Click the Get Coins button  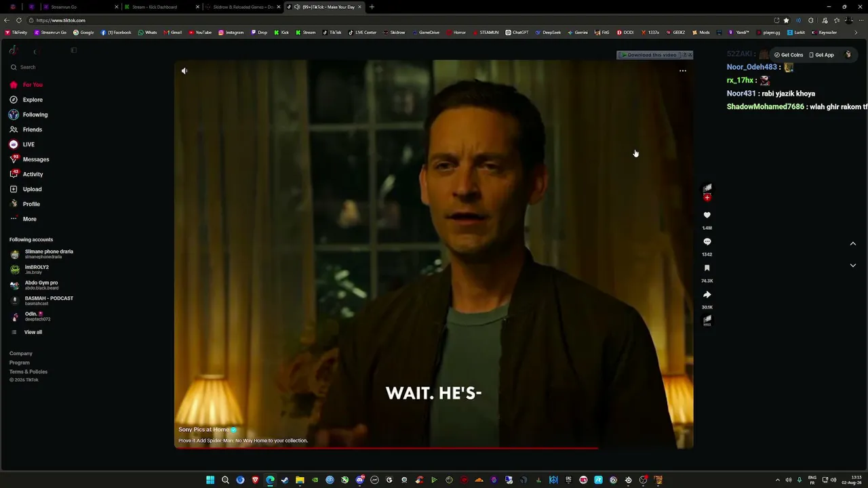(x=789, y=55)
